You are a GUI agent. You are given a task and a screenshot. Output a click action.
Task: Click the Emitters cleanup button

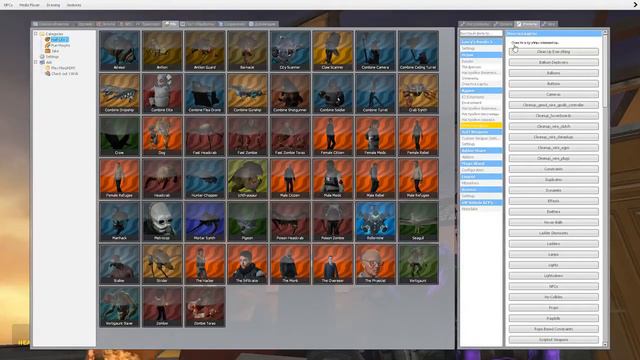tap(553, 212)
